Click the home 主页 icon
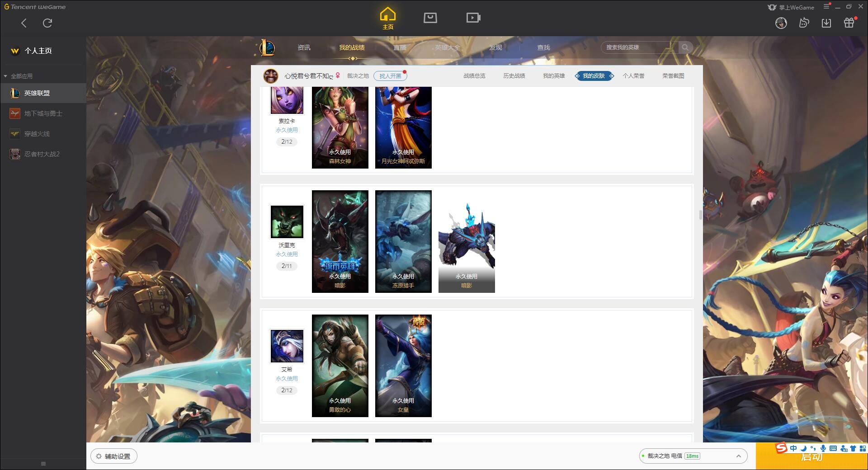 387,18
